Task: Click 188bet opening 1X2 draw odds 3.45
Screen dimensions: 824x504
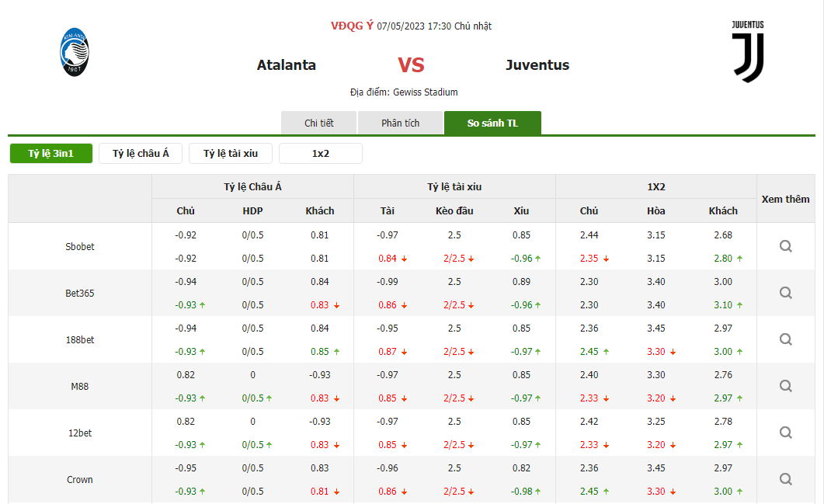Action: pyautogui.click(x=655, y=328)
